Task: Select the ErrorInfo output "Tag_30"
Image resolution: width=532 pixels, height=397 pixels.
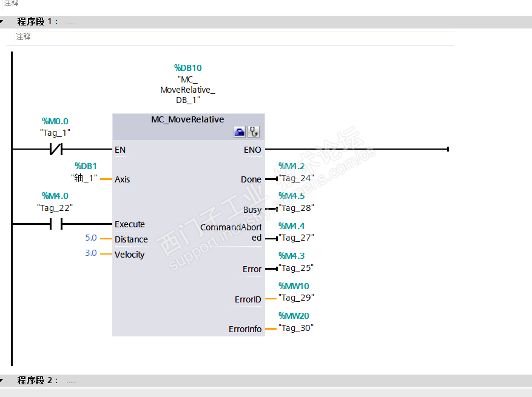Action: pos(296,328)
